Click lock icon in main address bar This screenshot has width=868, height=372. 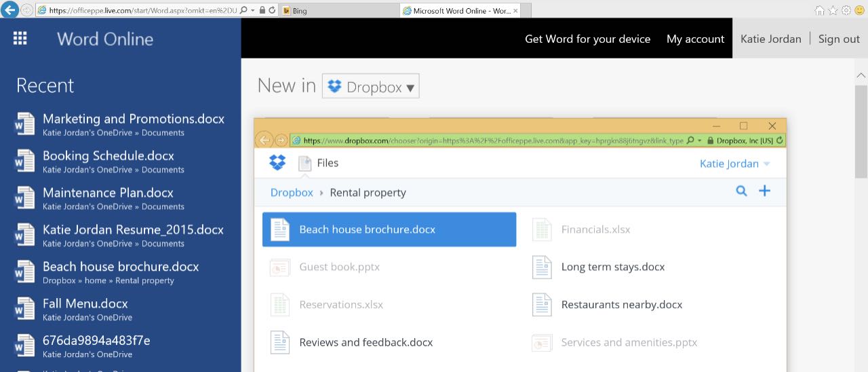262,11
